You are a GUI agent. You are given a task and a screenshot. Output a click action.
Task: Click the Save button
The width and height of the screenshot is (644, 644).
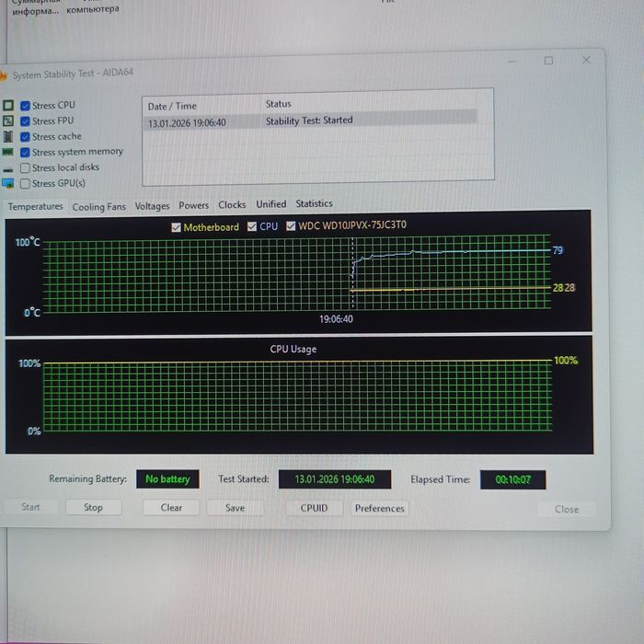pyautogui.click(x=235, y=508)
